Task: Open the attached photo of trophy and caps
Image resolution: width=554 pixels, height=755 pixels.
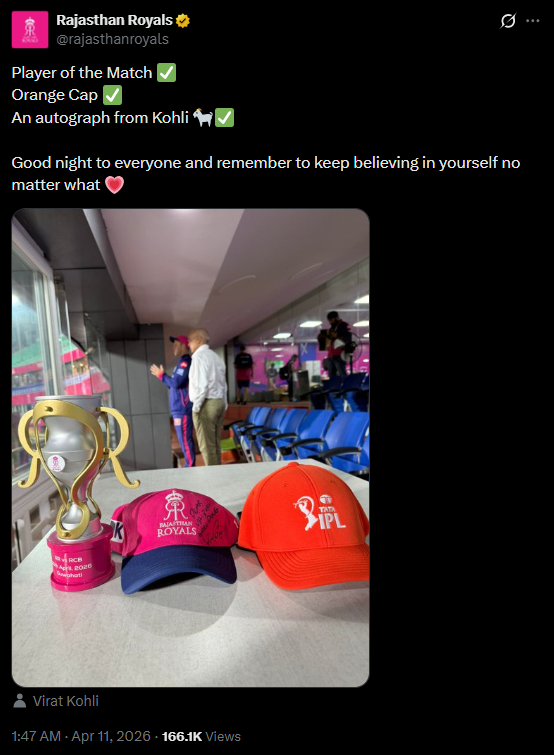Action: pyautogui.click(x=191, y=448)
